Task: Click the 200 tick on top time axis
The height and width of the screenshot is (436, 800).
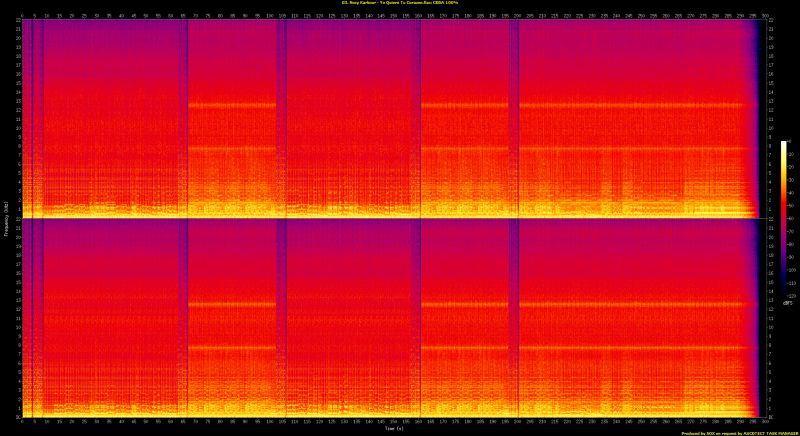Action: (x=517, y=15)
